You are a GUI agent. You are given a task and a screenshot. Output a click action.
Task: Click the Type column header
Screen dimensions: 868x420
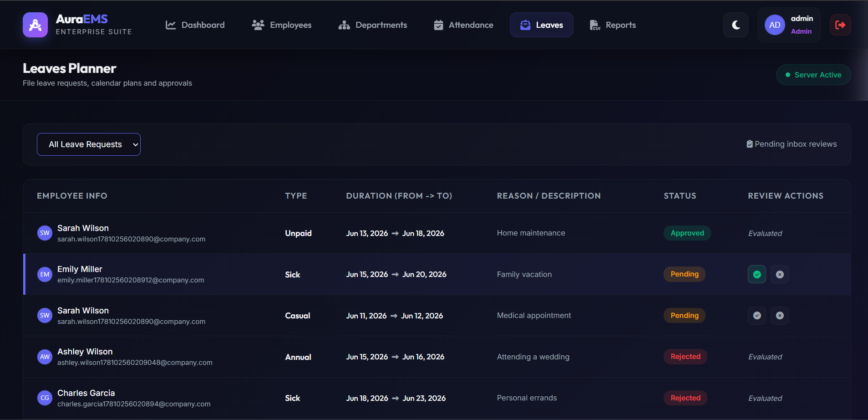[296, 196]
